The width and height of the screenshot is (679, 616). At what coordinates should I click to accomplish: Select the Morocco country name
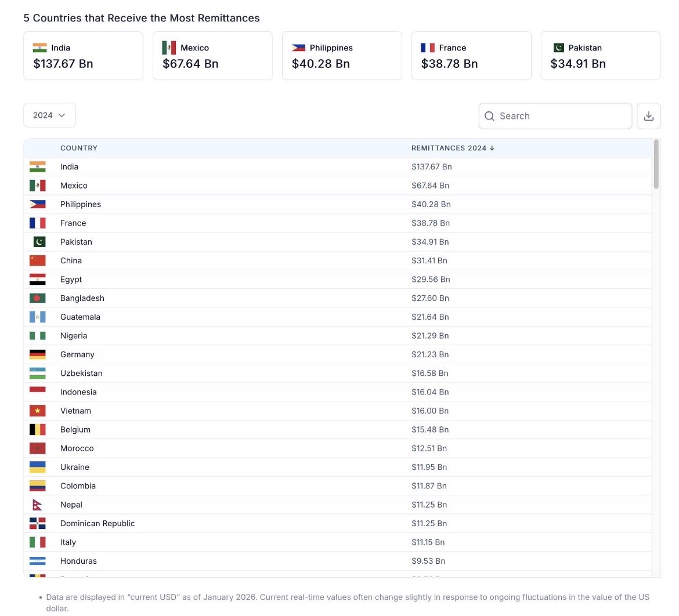77,448
